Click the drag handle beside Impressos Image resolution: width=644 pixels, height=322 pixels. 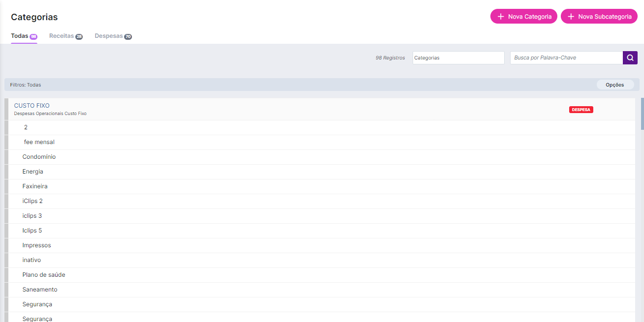click(5, 245)
